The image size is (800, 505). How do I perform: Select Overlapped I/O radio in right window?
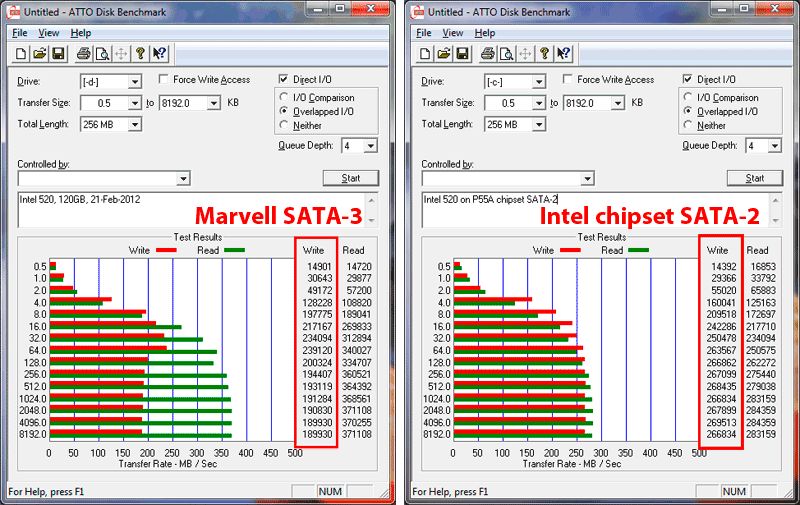pyautogui.click(x=688, y=111)
